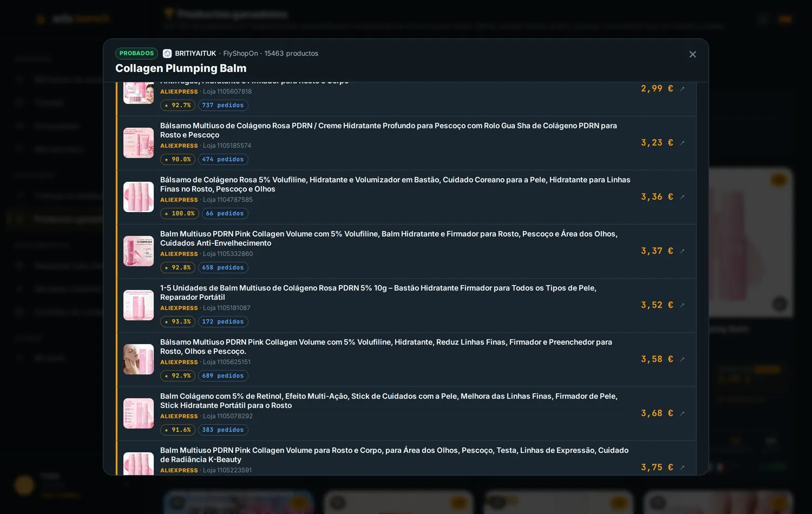Select thumbnail of the 3,36 € product

139,197
